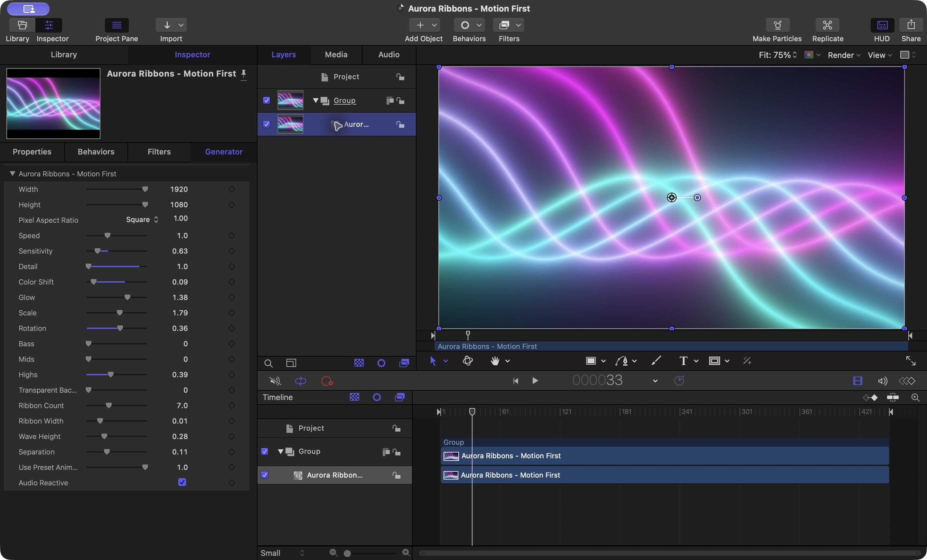Uncheck the Audio Reactive checkbox
Image resolution: width=927 pixels, height=560 pixels.
[182, 482]
